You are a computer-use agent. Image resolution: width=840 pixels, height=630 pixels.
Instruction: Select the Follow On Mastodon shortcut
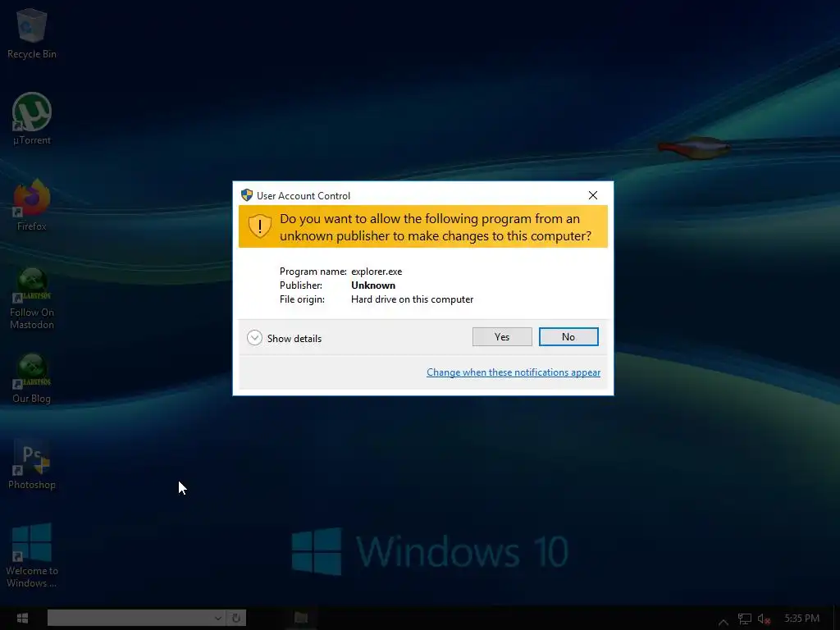32,299
